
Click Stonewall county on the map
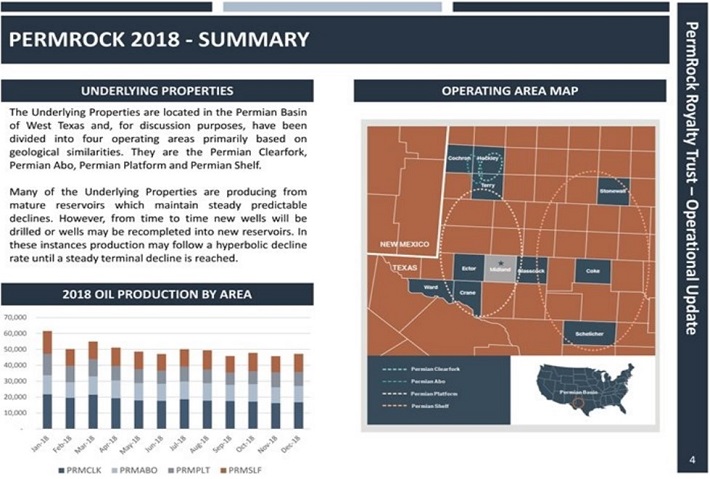[613, 191]
